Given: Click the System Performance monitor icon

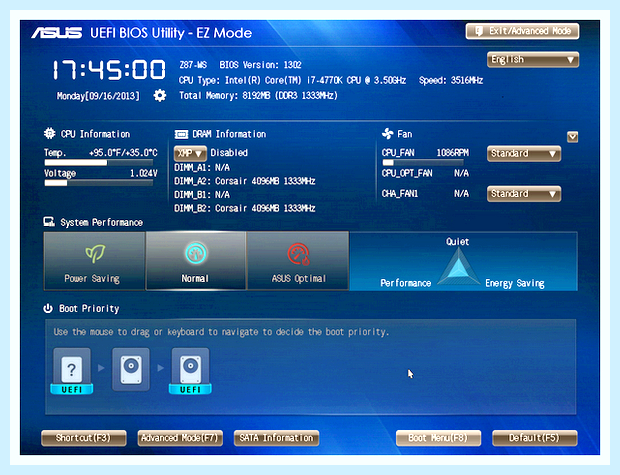Looking at the screenshot, I should 49,222.
